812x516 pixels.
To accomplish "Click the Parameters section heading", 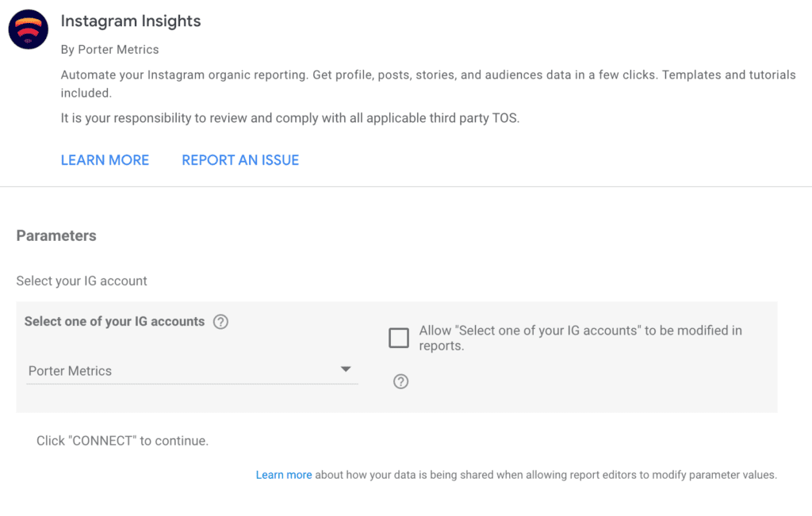I will [56, 235].
